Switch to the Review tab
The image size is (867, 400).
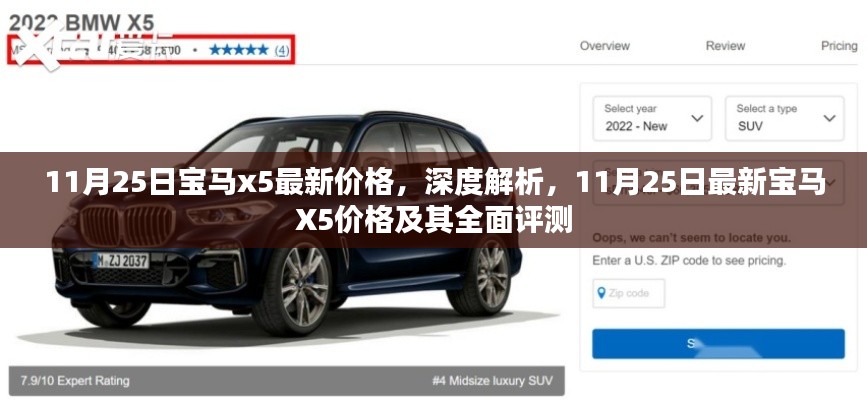click(x=725, y=46)
